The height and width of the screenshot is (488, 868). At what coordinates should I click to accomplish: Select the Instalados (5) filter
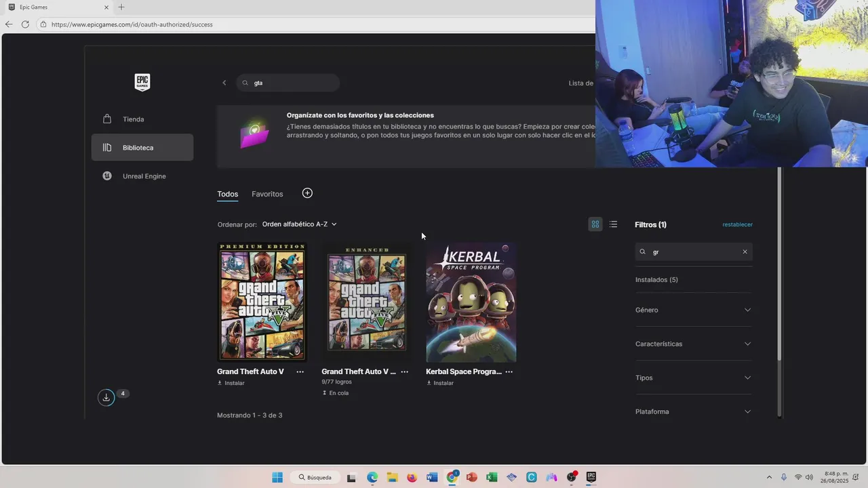(656, 280)
